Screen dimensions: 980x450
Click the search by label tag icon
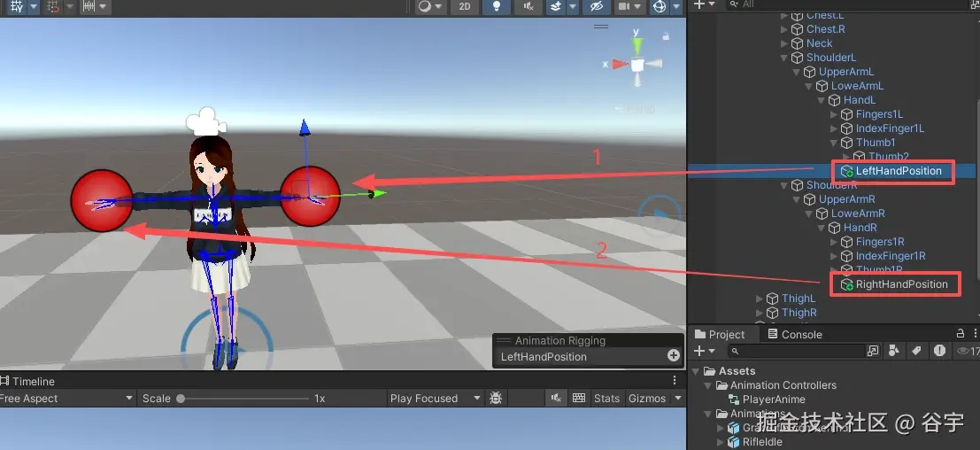916,352
